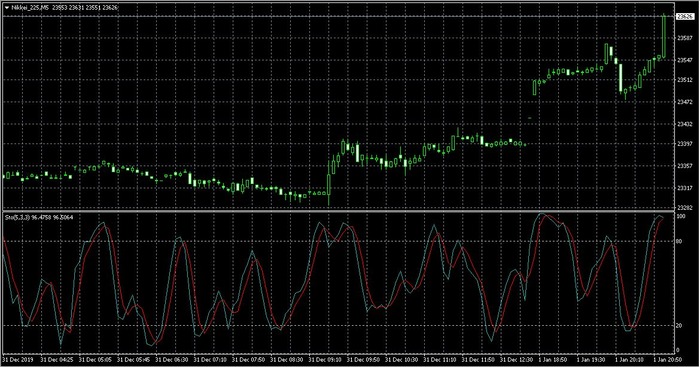Image resolution: width=700 pixels, height=367 pixels.
Task: Select price axis value 23397
Action: click(684, 144)
